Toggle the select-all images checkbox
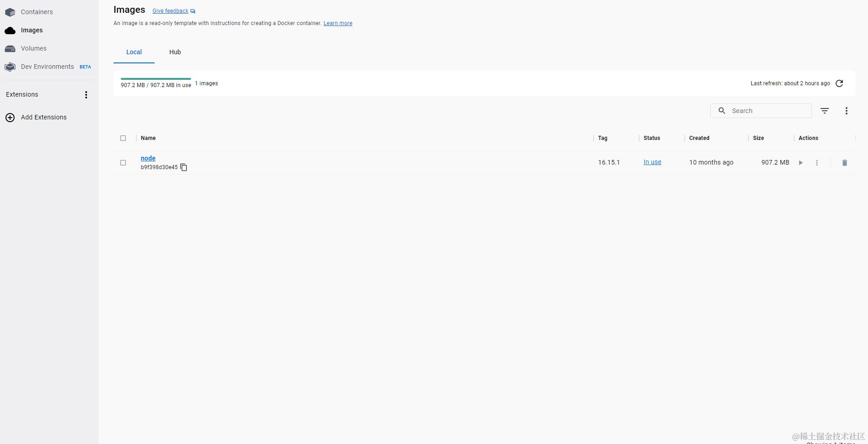The height and width of the screenshot is (444, 868). [x=123, y=138]
